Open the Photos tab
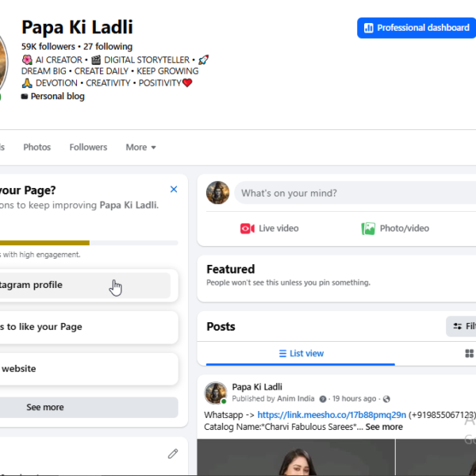Image resolution: width=476 pixels, height=476 pixels. (37, 148)
